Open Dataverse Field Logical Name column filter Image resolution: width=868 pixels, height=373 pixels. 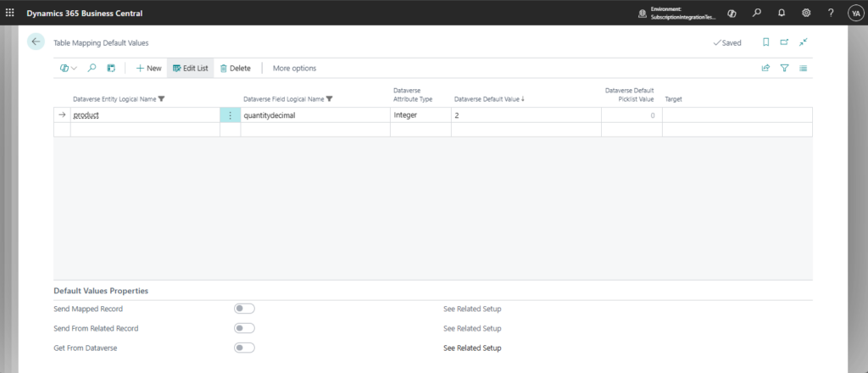tap(330, 99)
